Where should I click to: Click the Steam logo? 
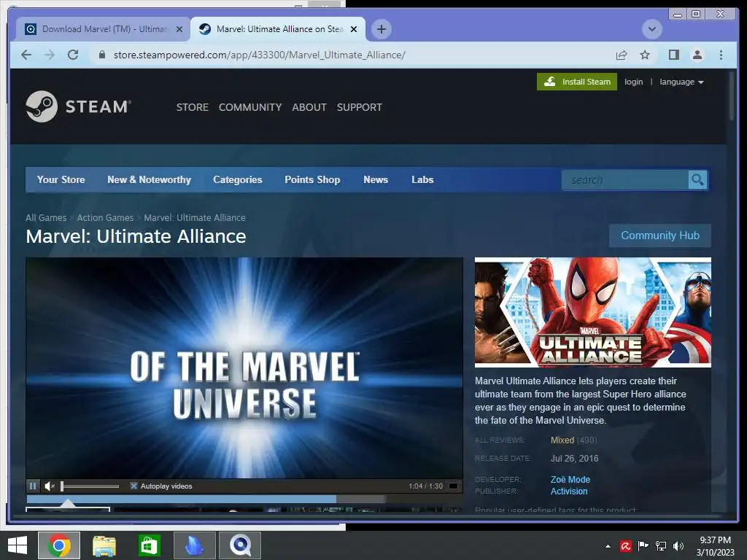(79, 106)
